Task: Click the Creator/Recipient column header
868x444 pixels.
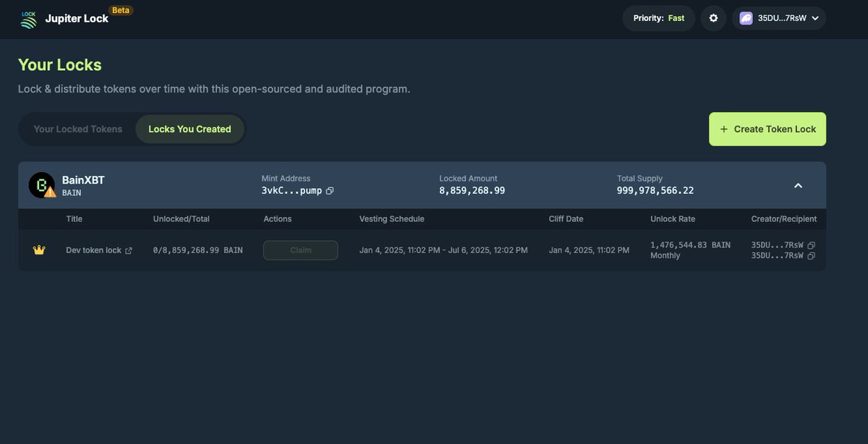Action: click(x=784, y=219)
